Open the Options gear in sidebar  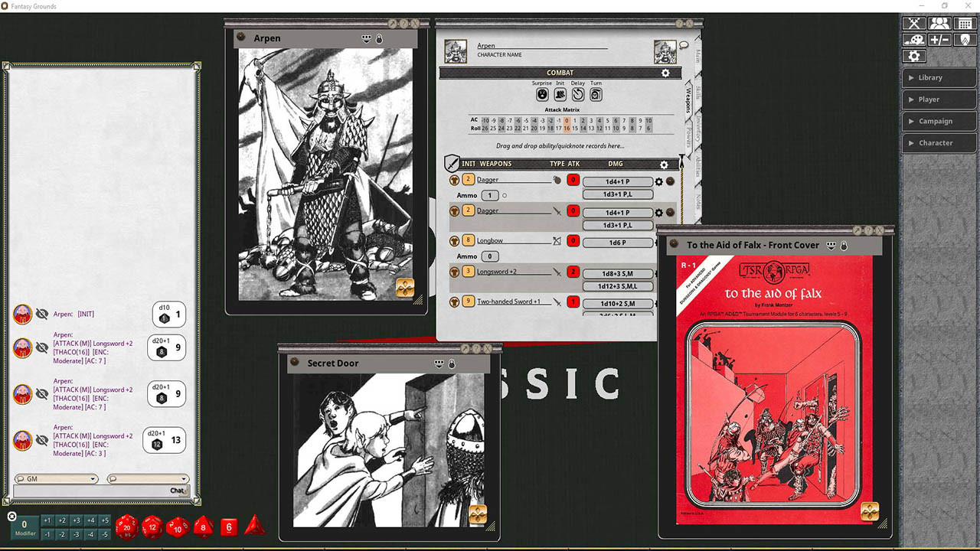pos(913,56)
